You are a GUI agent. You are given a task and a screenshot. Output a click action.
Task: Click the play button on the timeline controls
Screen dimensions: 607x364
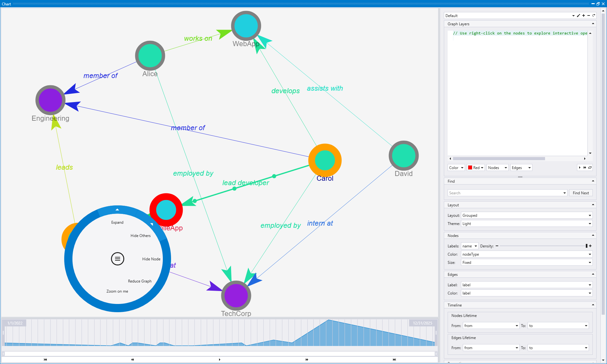pyautogui.click(x=219, y=360)
